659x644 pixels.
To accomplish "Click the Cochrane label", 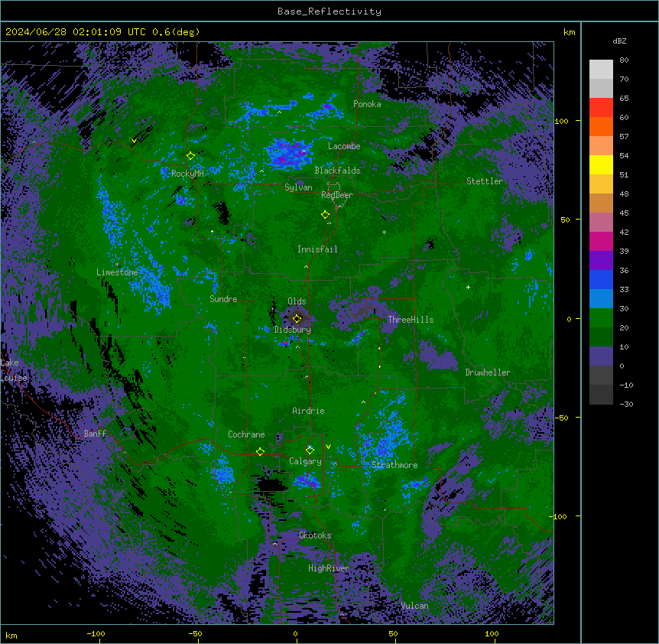I will [246, 434].
